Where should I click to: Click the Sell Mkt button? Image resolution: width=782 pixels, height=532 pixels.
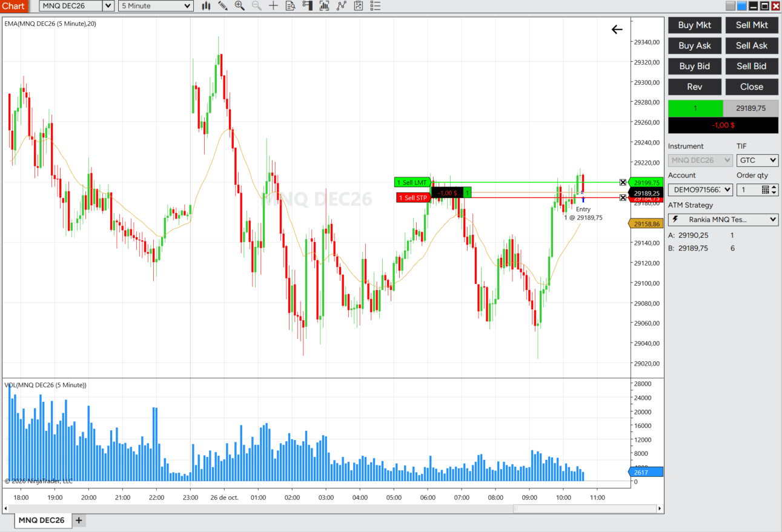[x=752, y=25]
